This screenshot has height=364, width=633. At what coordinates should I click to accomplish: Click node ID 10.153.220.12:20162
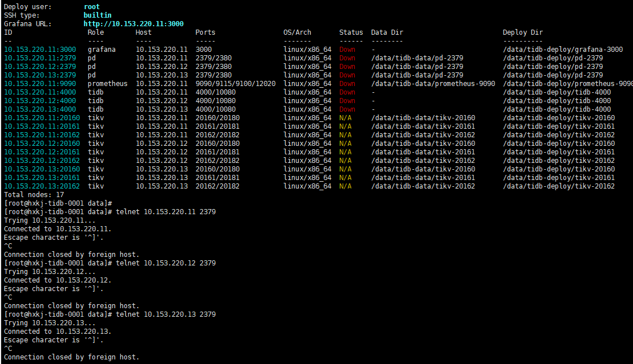click(42, 161)
